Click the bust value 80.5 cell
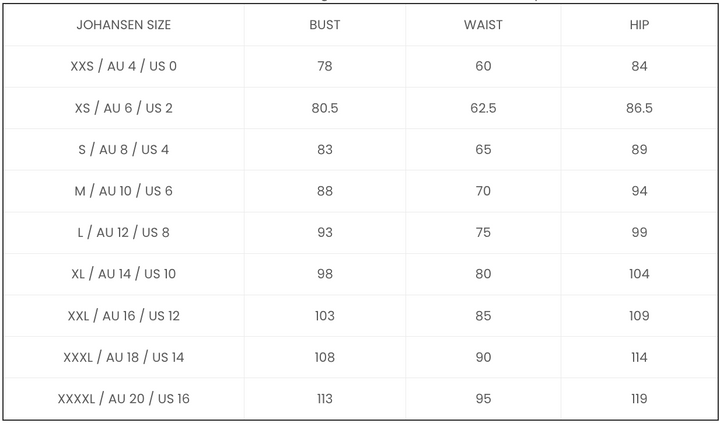Viewport: 720px width, 426px height. pos(324,108)
